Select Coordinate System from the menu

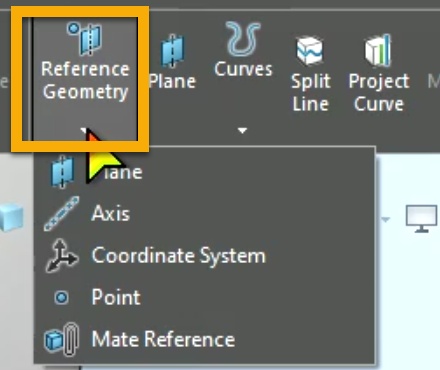coord(205,256)
